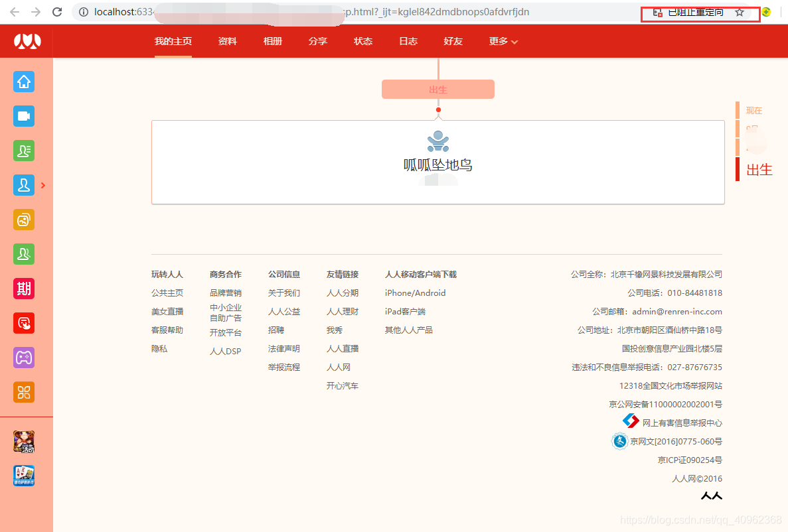Screen dimensions: 788x532
Task: Select the 我的主页 tab
Action: 173,41
